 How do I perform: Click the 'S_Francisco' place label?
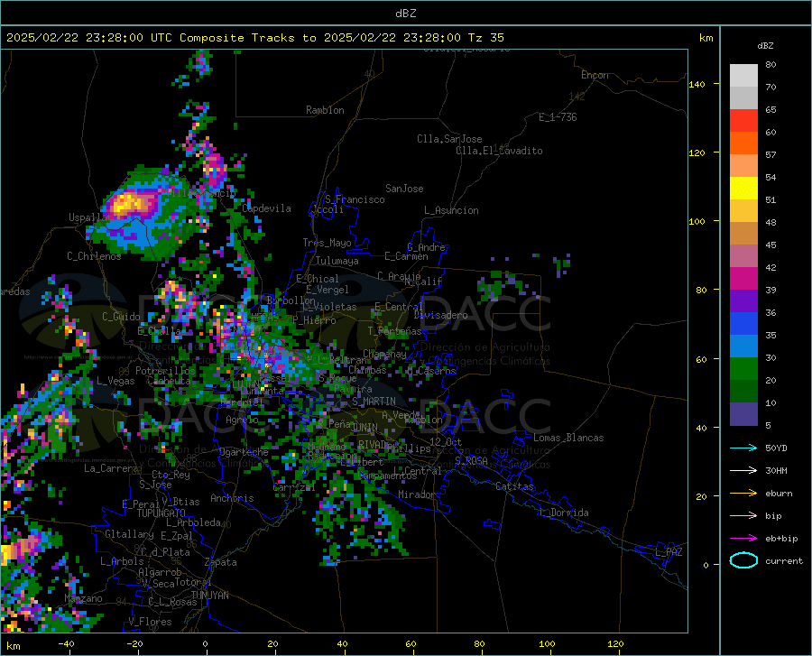[355, 199]
